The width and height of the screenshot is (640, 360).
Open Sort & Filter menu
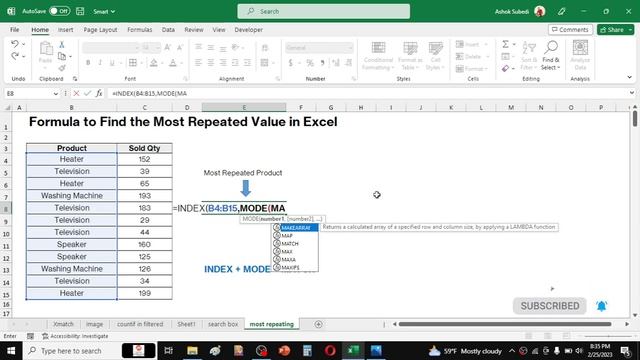(529, 56)
